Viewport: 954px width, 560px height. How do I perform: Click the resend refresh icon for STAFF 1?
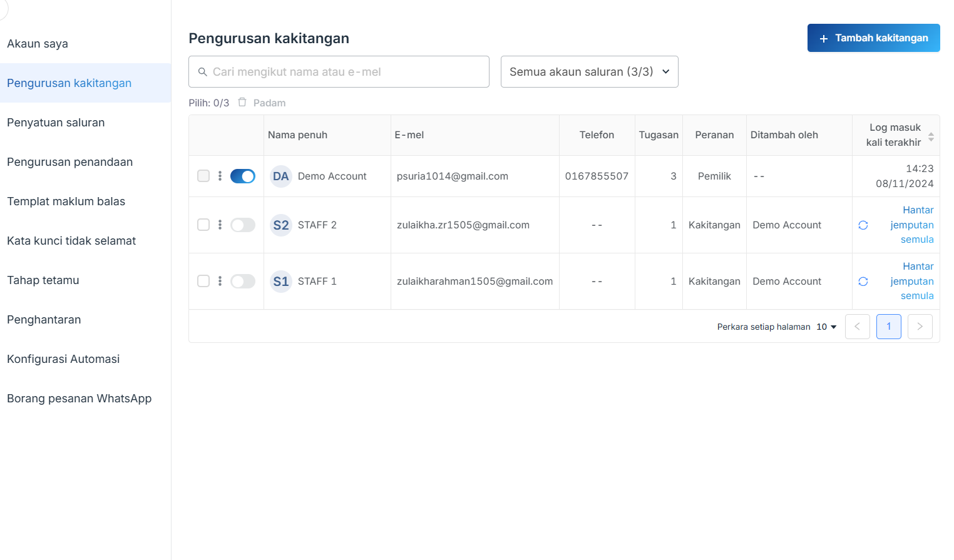pos(863,282)
